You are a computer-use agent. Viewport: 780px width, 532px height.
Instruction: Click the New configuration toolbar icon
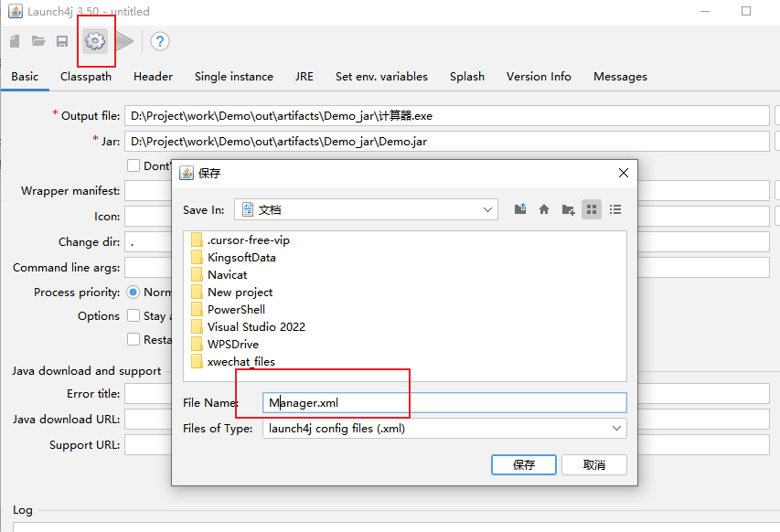tap(15, 41)
